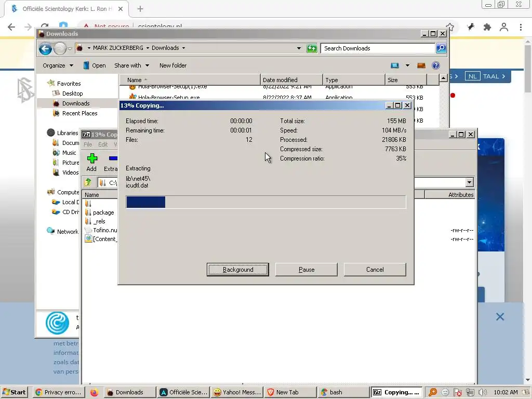532x399 pixels.
Task: Click 7-Zip Add plus icon
Action: point(91,158)
